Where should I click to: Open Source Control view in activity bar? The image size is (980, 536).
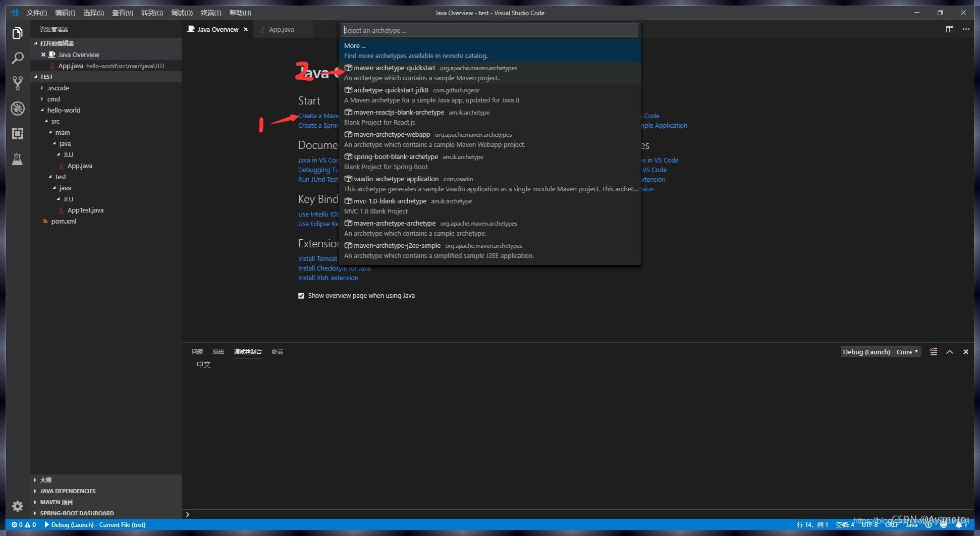(17, 83)
